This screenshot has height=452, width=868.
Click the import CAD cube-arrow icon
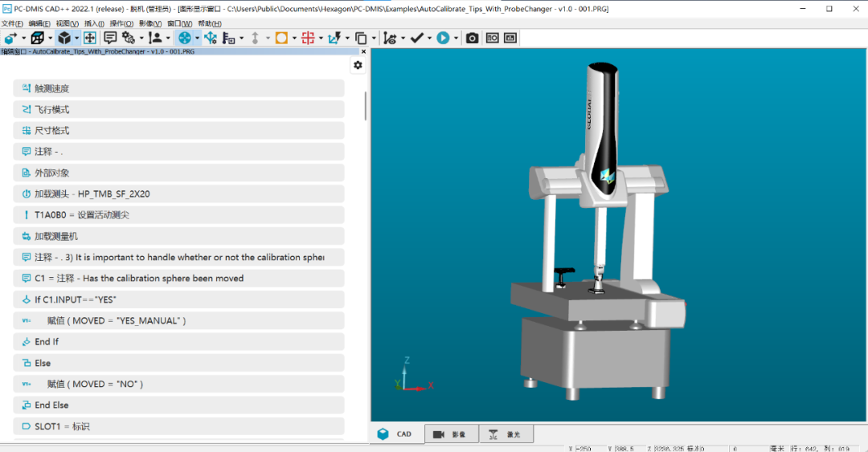10,38
